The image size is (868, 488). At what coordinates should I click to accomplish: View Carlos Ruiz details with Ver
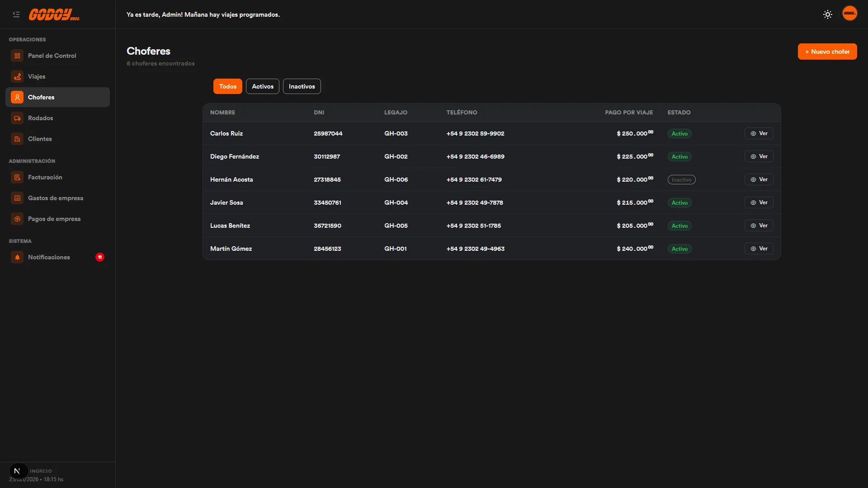[x=759, y=133]
